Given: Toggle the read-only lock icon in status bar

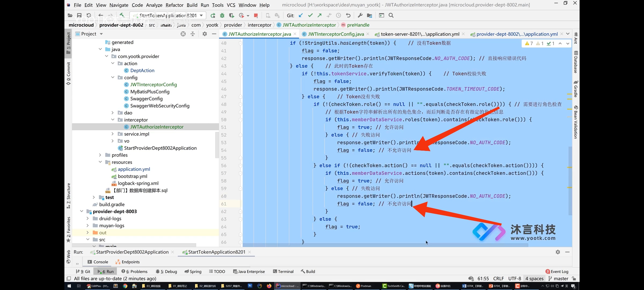Looking at the screenshot, I should (574, 278).
